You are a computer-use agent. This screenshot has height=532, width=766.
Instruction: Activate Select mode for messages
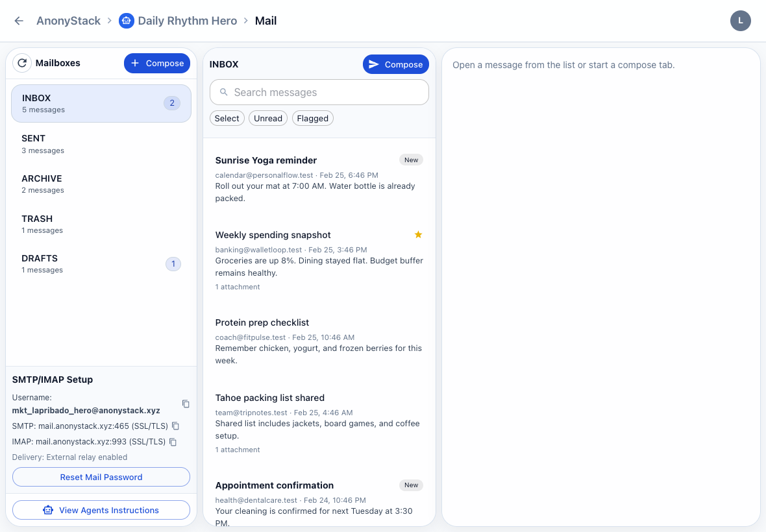tap(227, 118)
